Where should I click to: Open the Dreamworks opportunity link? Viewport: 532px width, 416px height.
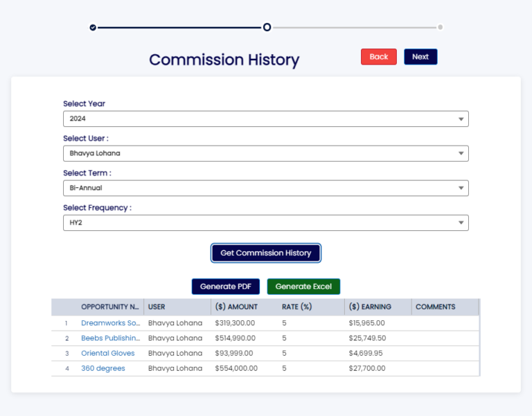point(111,323)
